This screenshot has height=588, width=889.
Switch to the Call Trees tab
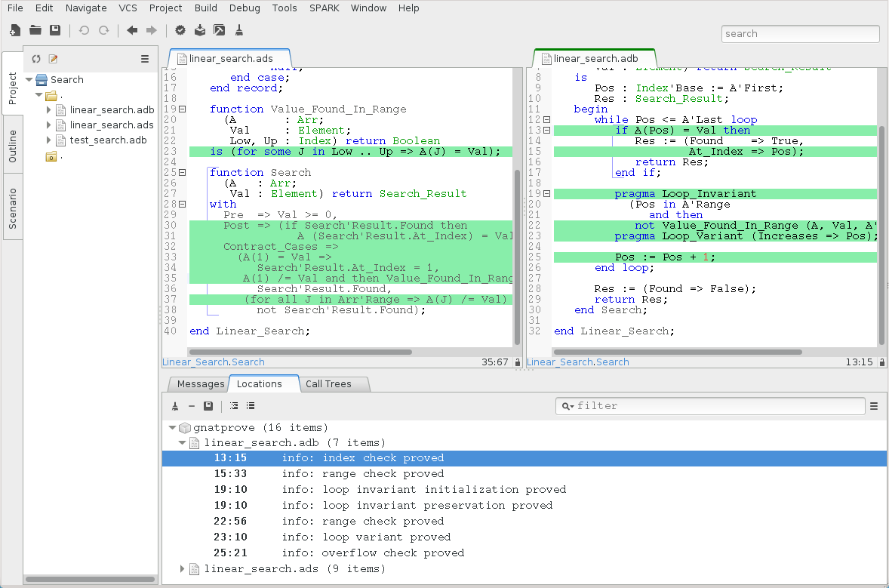point(329,384)
